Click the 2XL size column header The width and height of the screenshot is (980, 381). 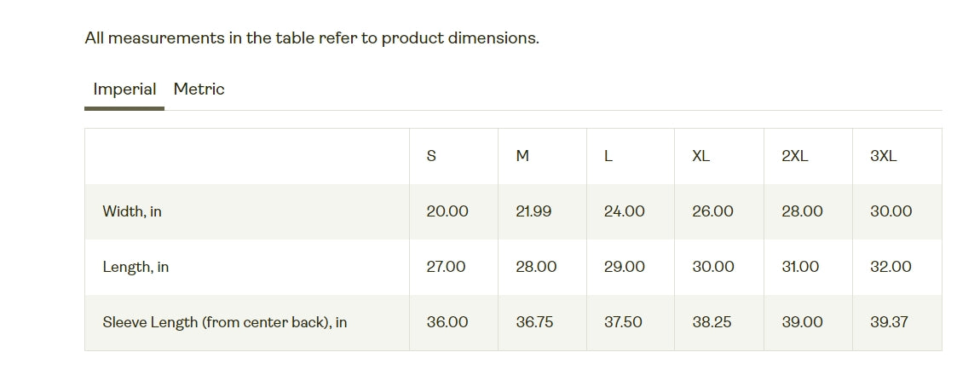click(794, 156)
